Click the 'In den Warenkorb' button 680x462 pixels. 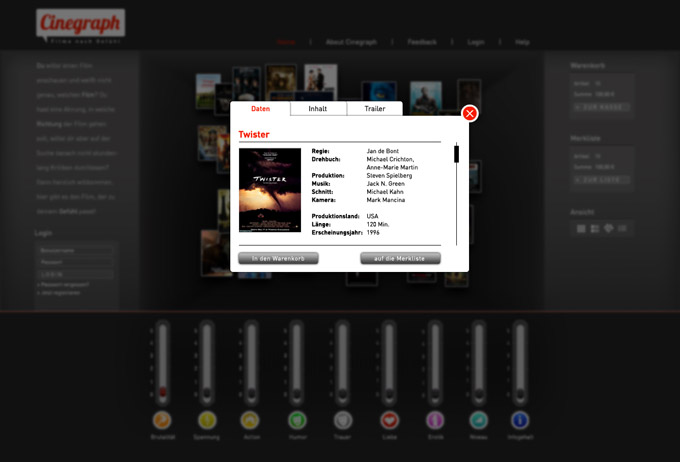(278, 258)
